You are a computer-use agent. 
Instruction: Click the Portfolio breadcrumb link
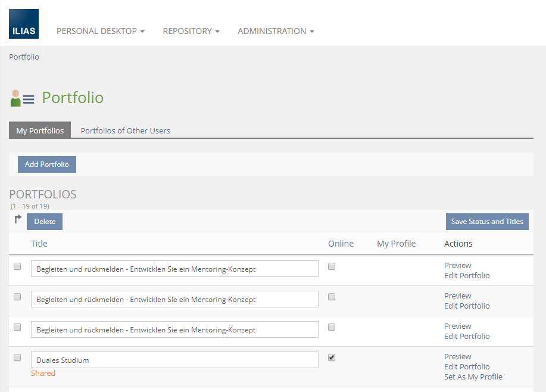(x=24, y=57)
